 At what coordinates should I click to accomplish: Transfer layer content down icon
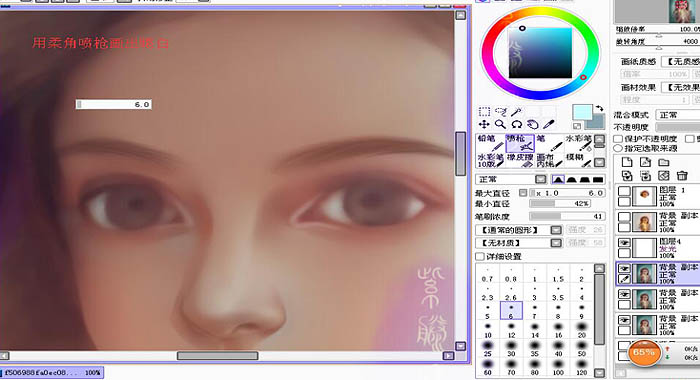click(x=627, y=175)
